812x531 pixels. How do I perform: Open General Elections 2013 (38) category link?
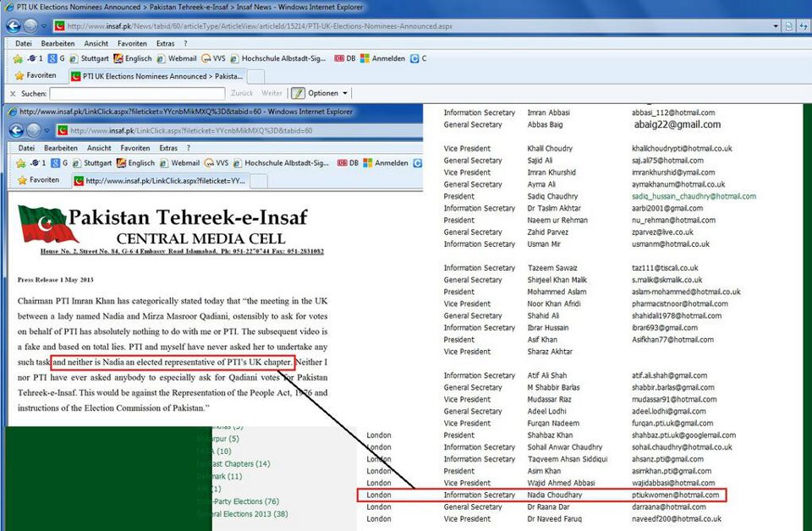tap(243, 514)
